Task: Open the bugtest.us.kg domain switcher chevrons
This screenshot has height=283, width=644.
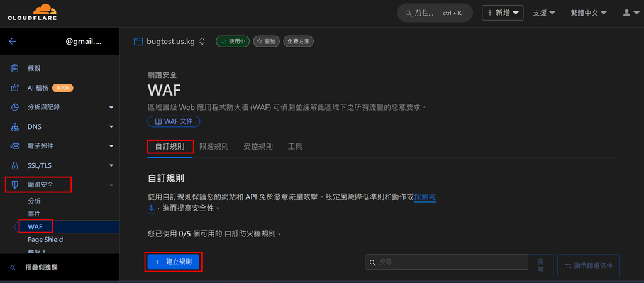Action: click(x=202, y=41)
